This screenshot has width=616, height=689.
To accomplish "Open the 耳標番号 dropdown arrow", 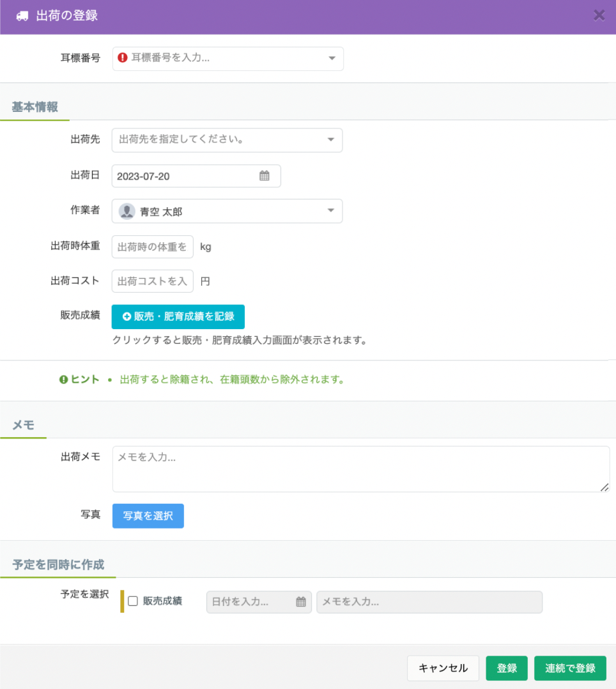I will [x=332, y=58].
